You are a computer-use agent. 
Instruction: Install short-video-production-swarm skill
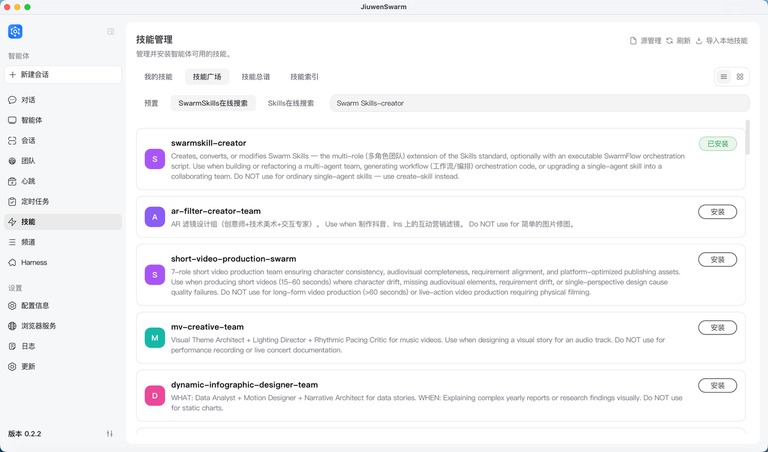click(x=718, y=260)
